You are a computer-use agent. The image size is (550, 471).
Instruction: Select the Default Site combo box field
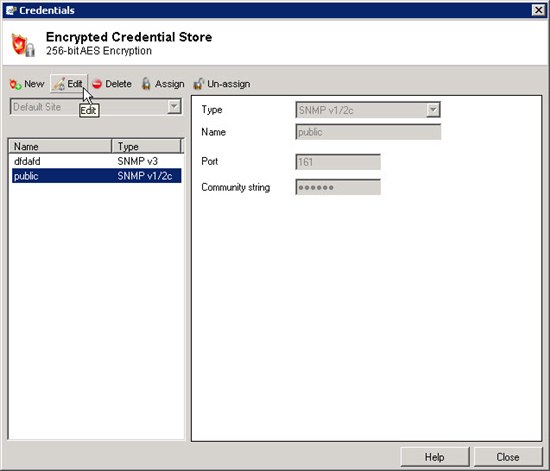[x=96, y=107]
